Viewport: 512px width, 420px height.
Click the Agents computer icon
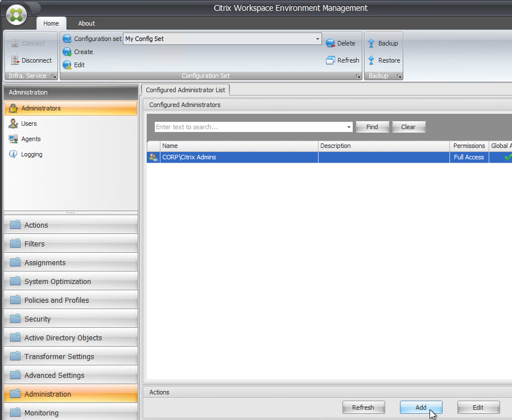14,139
